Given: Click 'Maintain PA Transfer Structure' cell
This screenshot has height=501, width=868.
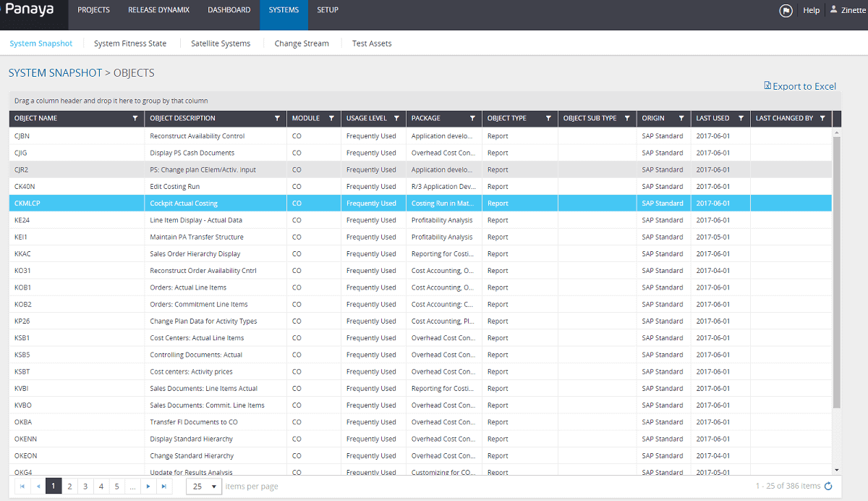Looking at the screenshot, I should click(216, 237).
